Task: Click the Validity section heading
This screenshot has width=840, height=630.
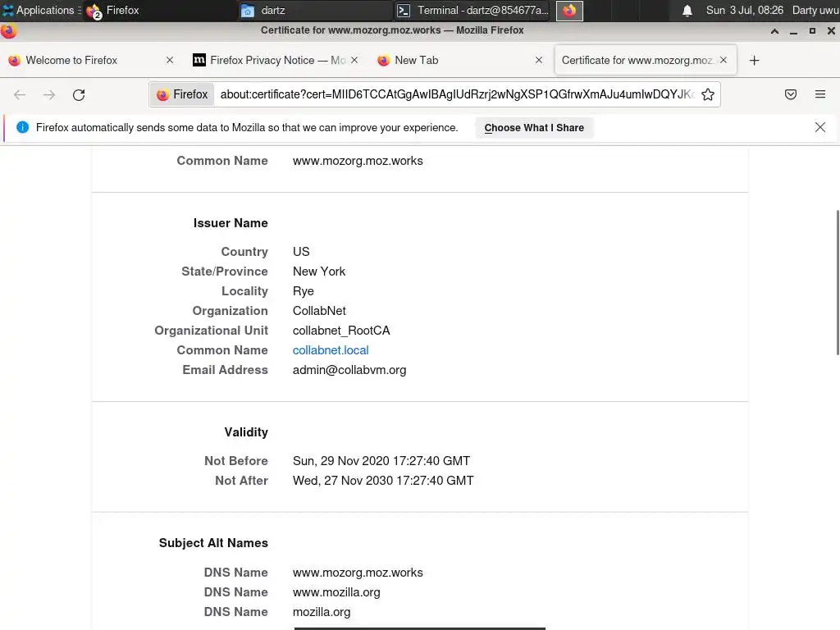Action: coord(246,432)
